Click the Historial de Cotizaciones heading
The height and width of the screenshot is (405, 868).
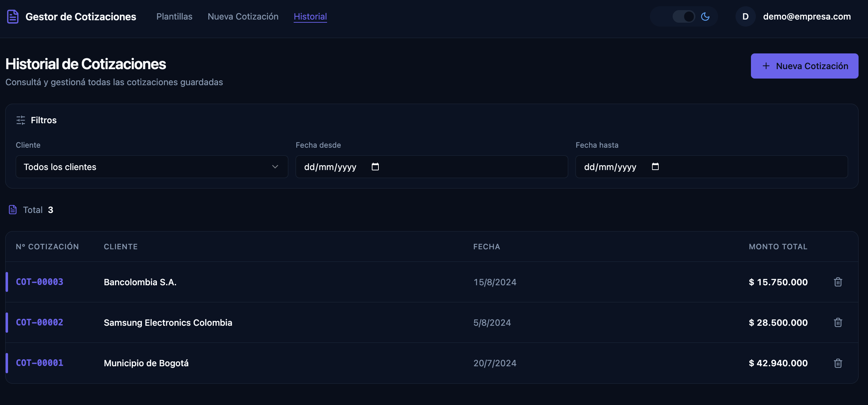point(86,64)
